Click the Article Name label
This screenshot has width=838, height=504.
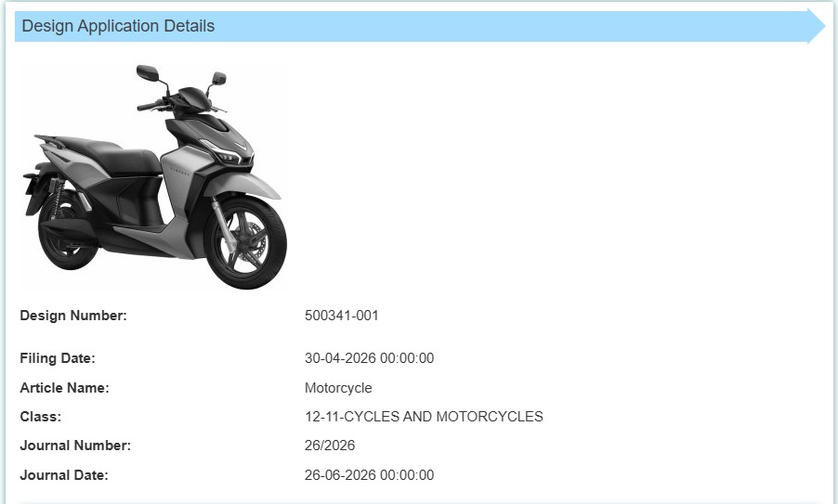pyautogui.click(x=64, y=388)
